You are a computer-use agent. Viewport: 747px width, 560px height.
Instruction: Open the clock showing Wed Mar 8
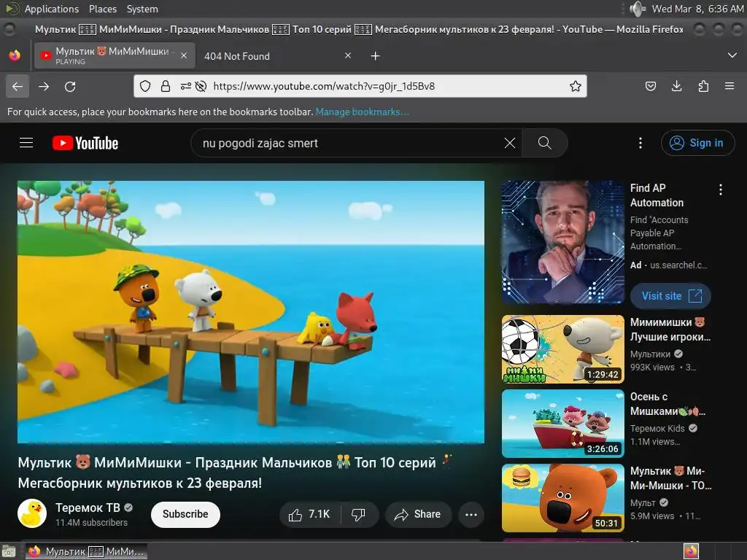click(x=697, y=9)
